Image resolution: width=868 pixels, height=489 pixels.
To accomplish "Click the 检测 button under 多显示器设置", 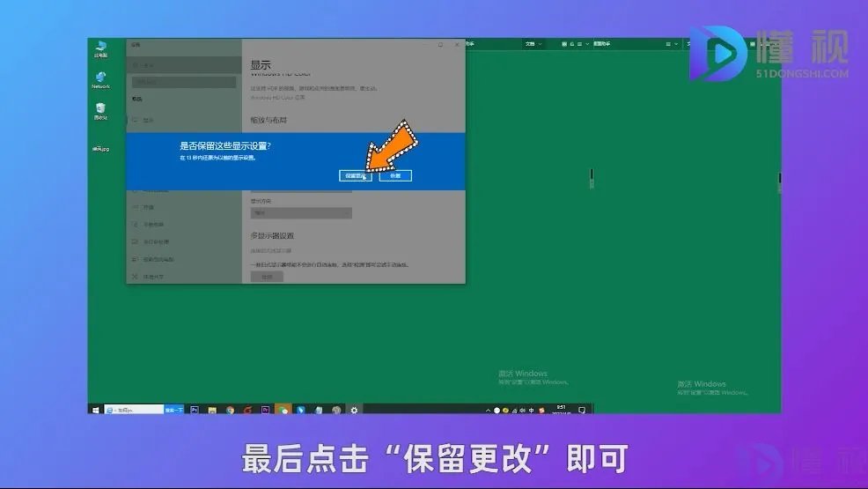I will pos(267,277).
